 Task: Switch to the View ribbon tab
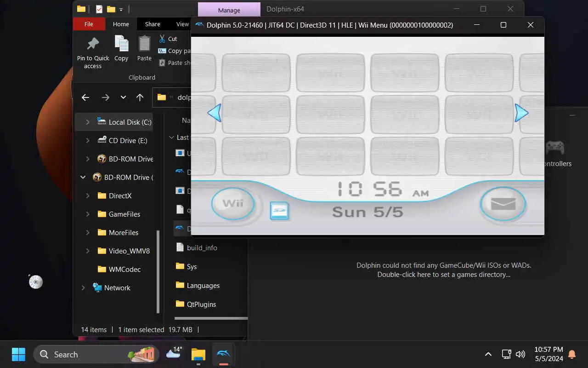pos(182,24)
